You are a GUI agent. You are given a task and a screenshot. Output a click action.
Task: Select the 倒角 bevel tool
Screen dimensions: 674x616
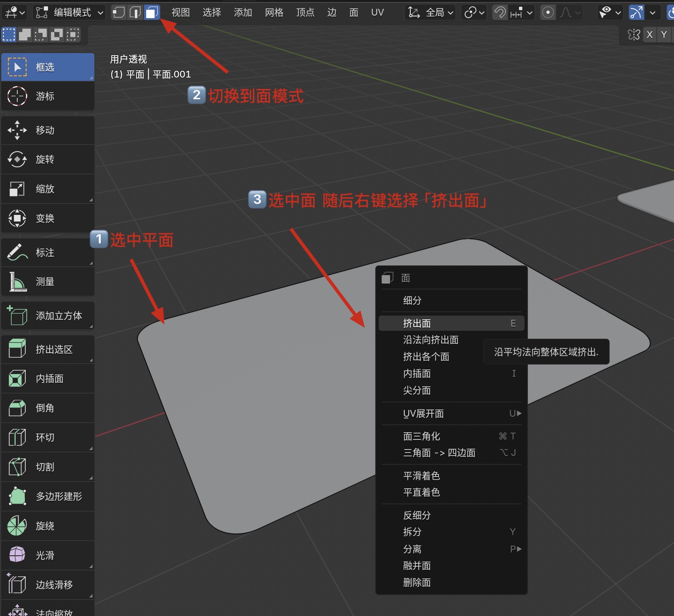click(48, 408)
